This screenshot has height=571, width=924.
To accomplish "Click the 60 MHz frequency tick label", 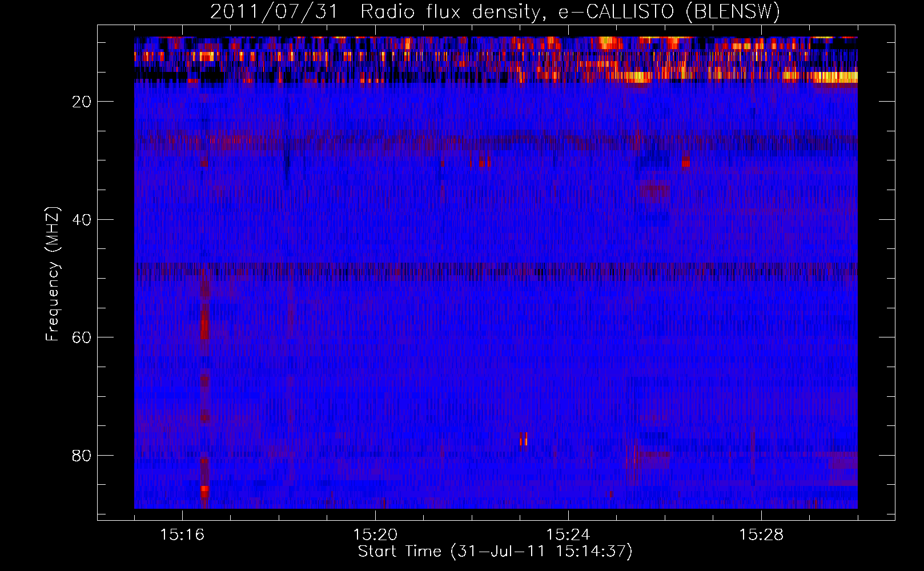I will [82, 337].
